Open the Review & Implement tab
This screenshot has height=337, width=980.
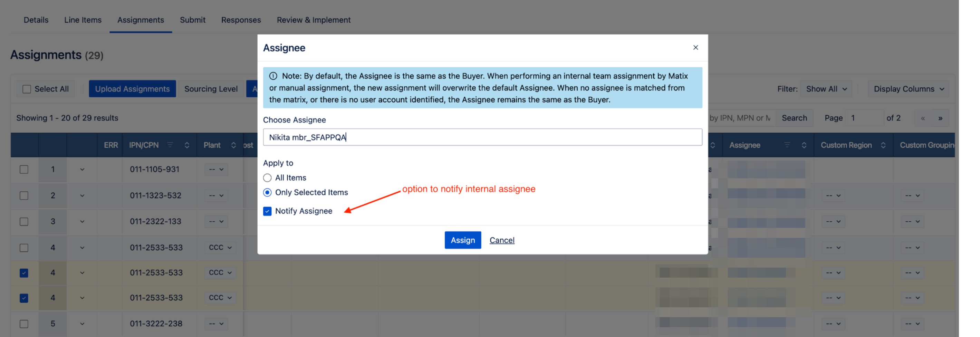[314, 20]
